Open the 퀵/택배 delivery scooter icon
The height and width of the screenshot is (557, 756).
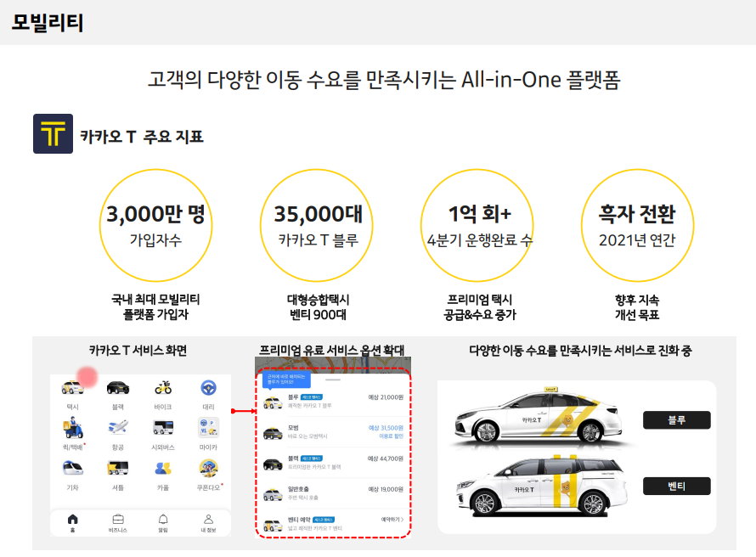pyautogui.click(x=73, y=428)
